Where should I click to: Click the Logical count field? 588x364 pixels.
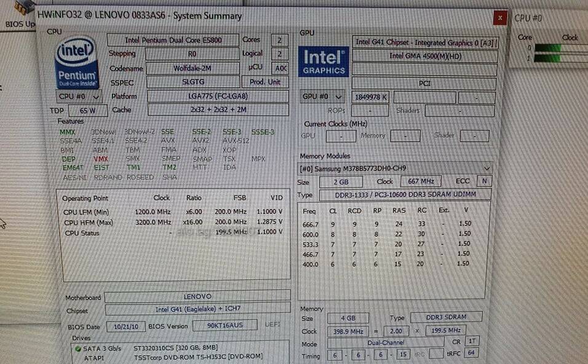pyautogui.click(x=280, y=54)
